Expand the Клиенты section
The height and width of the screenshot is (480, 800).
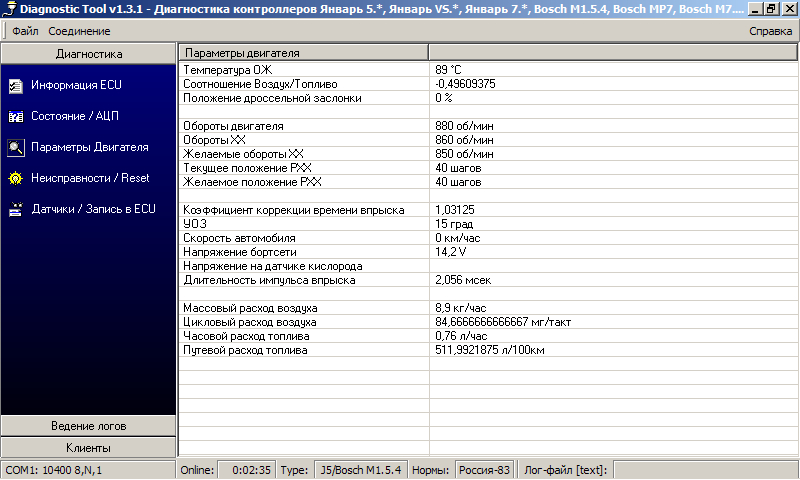coord(89,448)
